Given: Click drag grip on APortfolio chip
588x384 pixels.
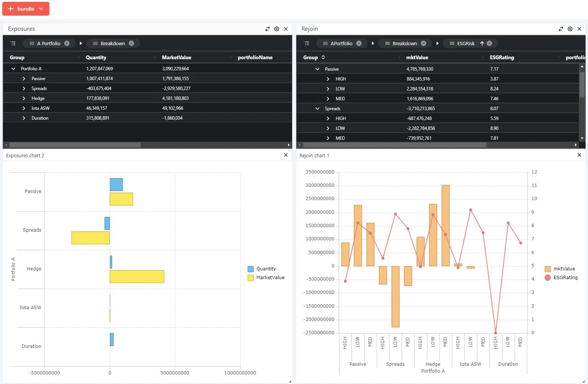Looking at the screenshot, I should coord(325,43).
